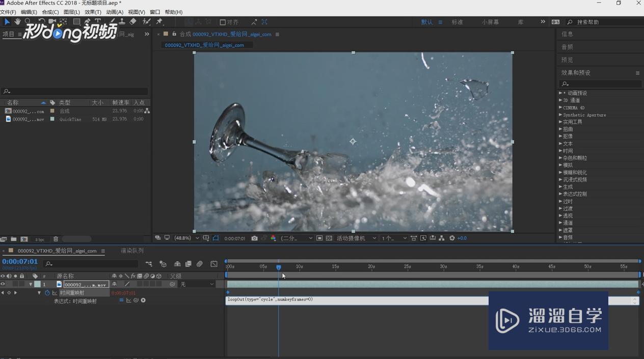Image resolution: width=644 pixels, height=359 pixels.
Task: Select the Eraser tool
Action: (x=133, y=22)
